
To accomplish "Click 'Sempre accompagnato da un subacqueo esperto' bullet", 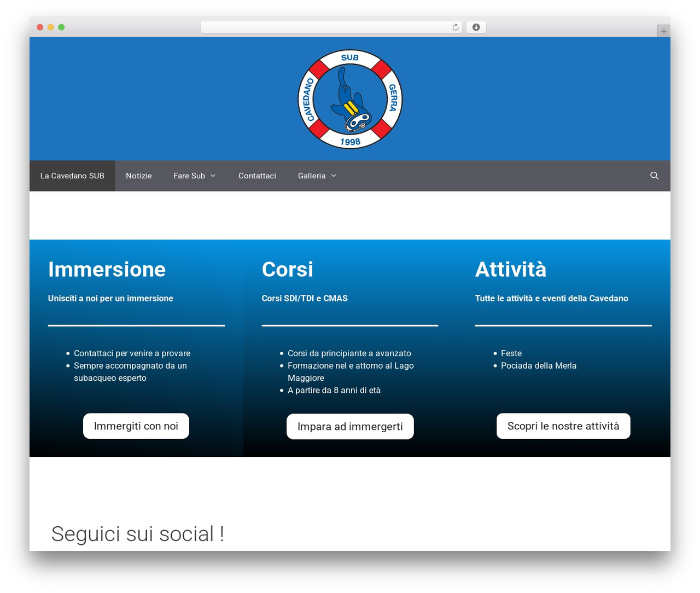I will 130,372.
